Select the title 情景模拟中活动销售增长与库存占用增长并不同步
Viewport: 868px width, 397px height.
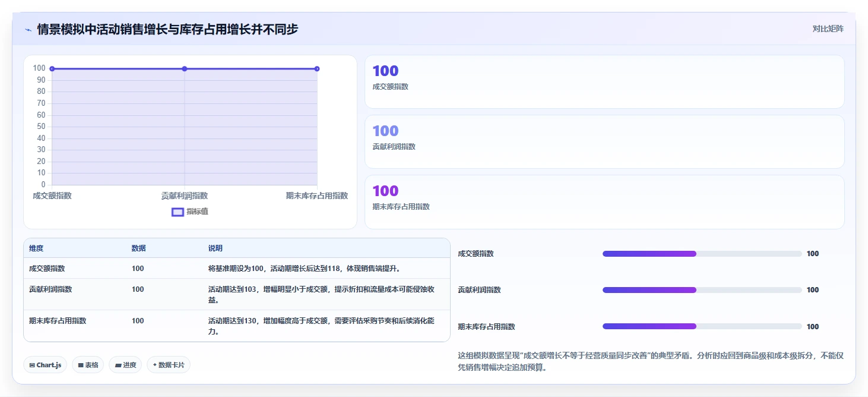point(167,29)
